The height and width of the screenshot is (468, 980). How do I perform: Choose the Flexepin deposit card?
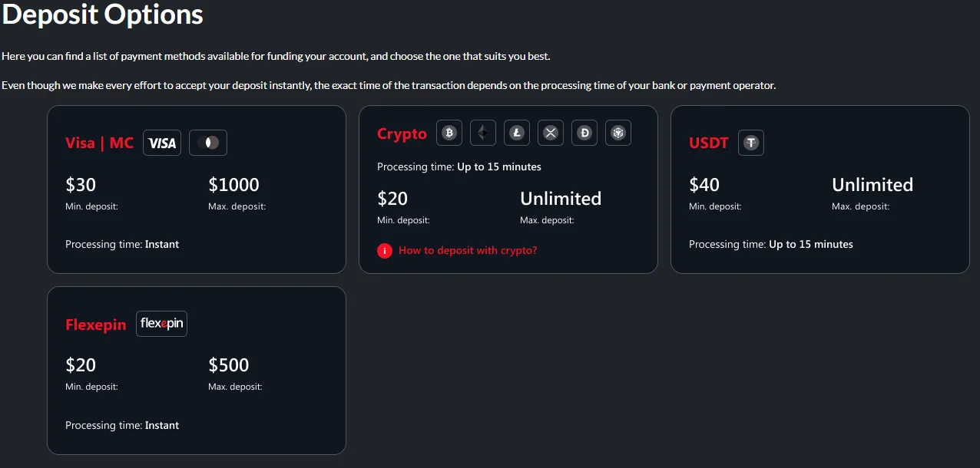point(197,369)
